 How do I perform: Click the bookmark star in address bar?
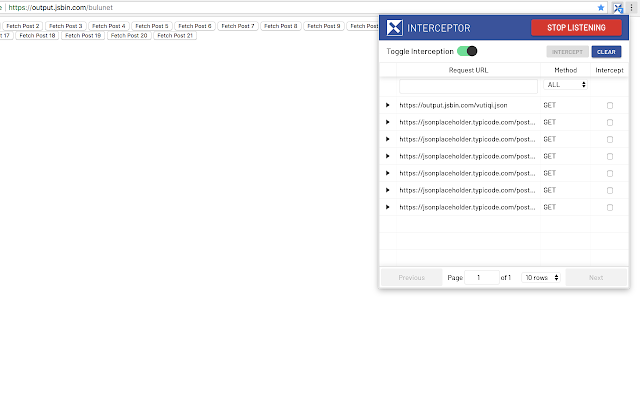pos(601,7)
